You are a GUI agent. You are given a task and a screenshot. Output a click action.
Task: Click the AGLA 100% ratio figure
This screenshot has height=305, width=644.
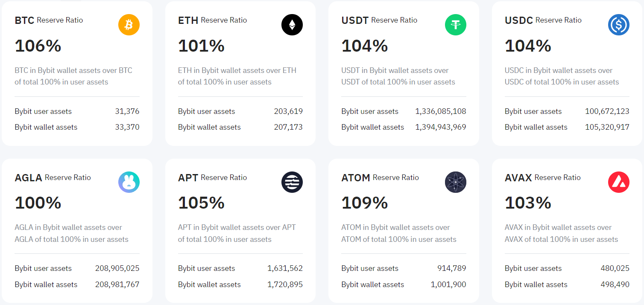coord(38,203)
